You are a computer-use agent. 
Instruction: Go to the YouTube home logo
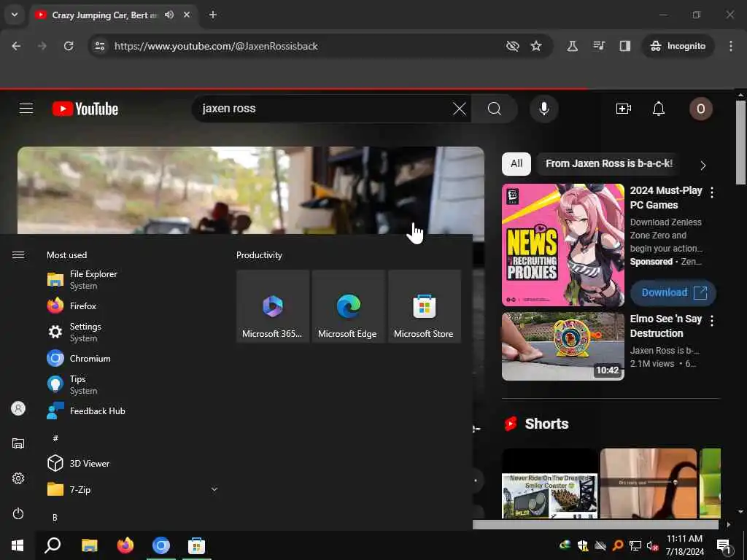click(85, 109)
